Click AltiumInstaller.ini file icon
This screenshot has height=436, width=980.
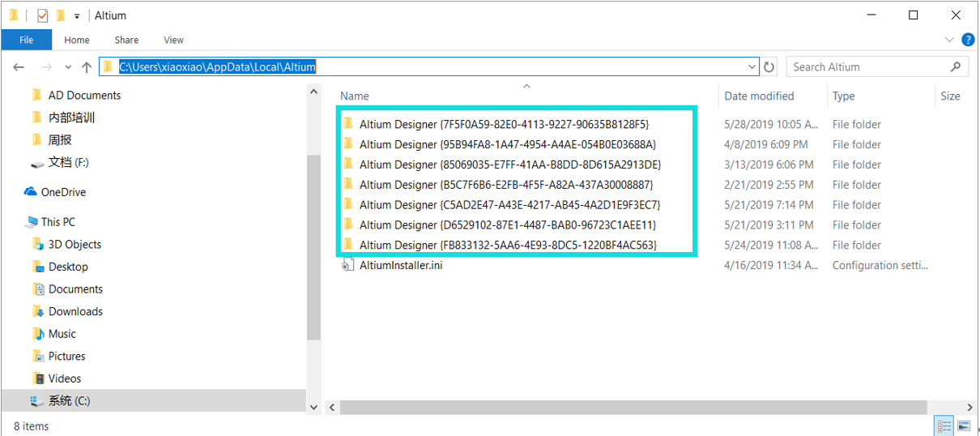[x=348, y=265]
